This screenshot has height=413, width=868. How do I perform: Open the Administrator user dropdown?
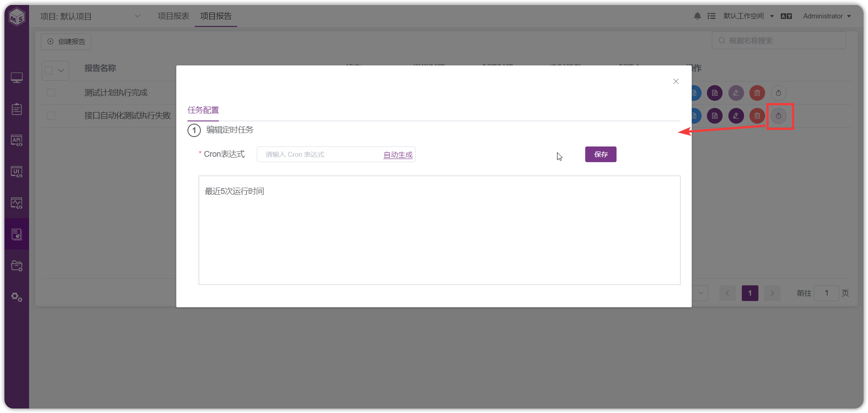(827, 16)
